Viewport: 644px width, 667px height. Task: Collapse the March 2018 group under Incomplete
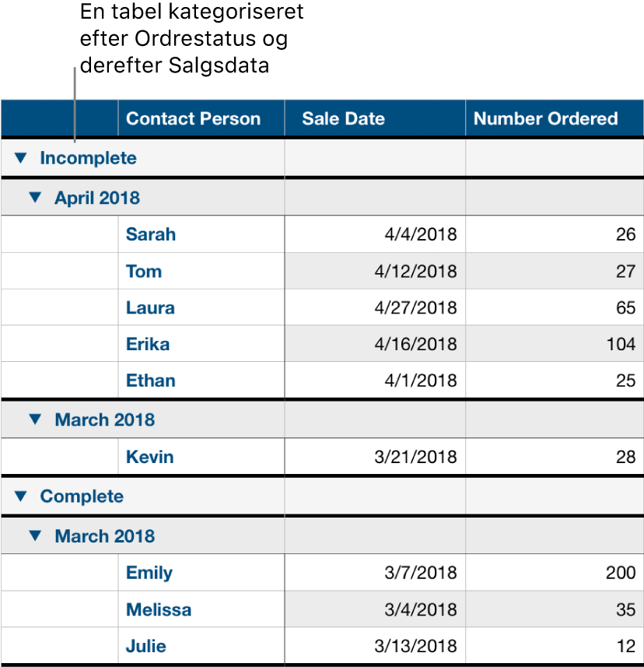(x=36, y=420)
